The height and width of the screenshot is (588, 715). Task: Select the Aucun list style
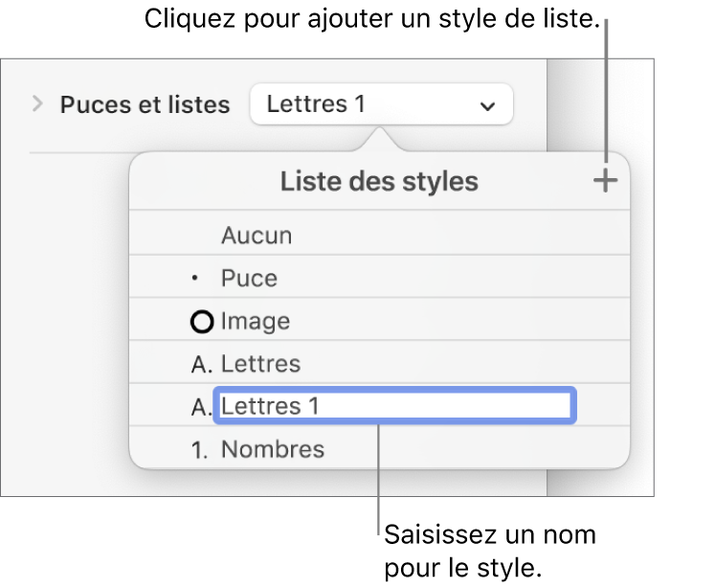[x=257, y=236]
